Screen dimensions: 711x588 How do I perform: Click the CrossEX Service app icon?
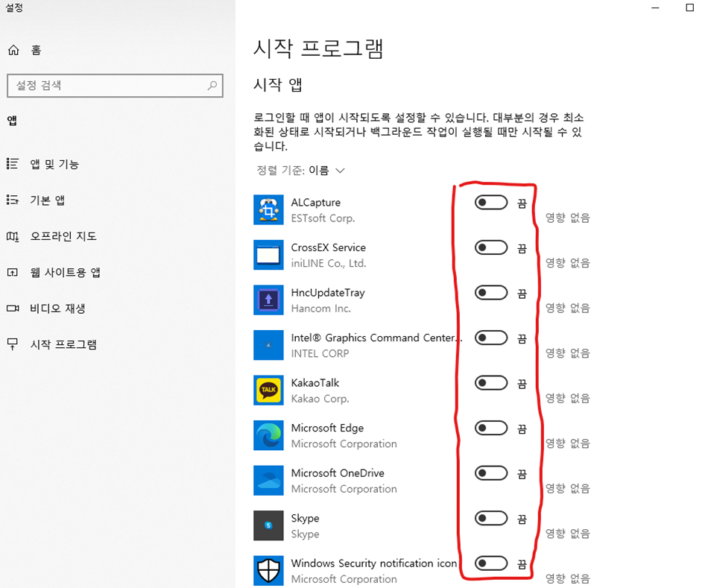[268, 255]
